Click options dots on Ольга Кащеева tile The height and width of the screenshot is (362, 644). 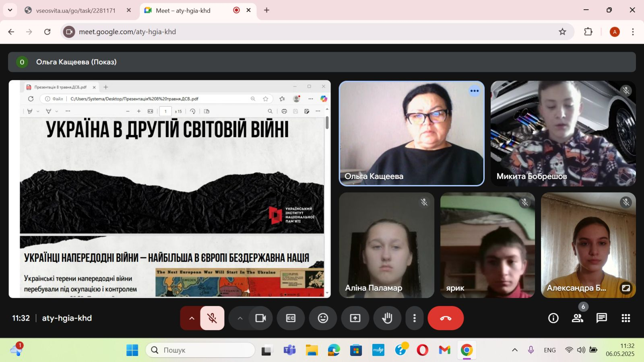pos(475,91)
